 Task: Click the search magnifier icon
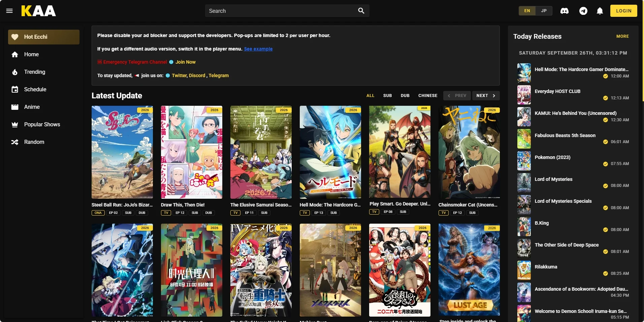pyautogui.click(x=361, y=11)
